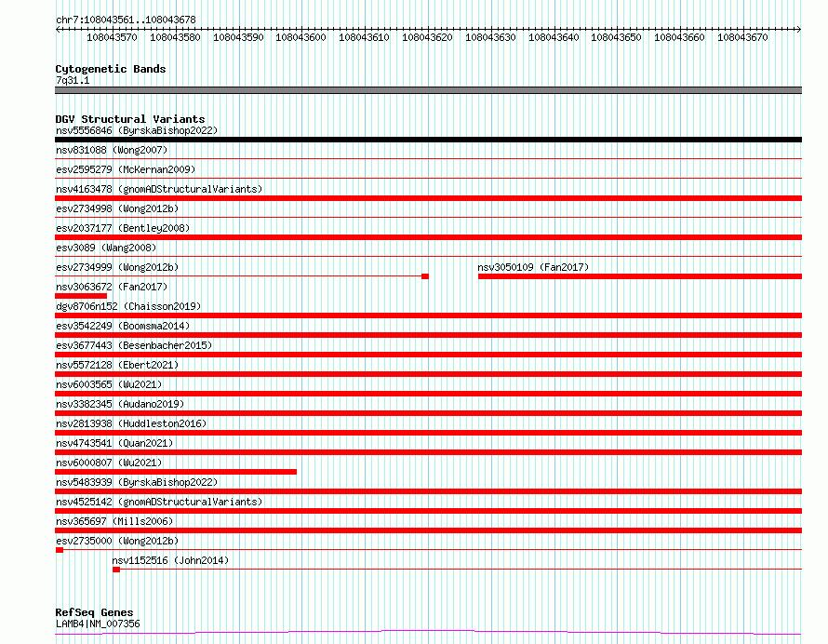Open variant nsv5572128 (Ebert2021)

117,365
